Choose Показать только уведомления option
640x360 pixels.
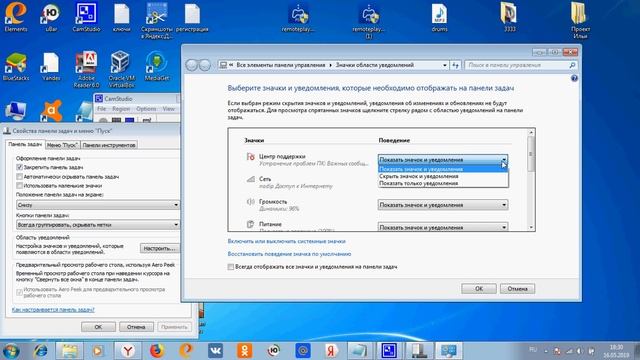pyautogui.click(x=443, y=183)
